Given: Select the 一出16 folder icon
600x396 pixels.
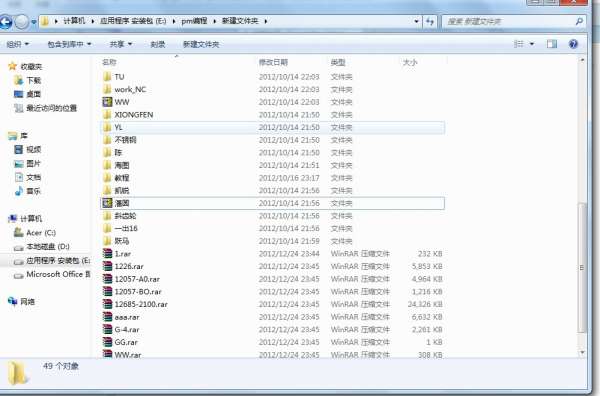Looking at the screenshot, I should point(108,228).
